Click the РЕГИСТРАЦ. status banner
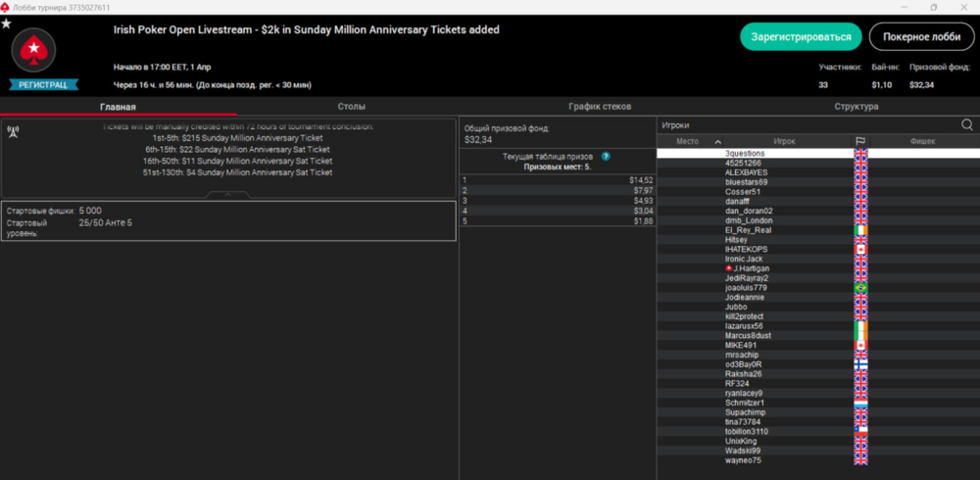Viewport: 980px width, 480px height. [x=44, y=85]
